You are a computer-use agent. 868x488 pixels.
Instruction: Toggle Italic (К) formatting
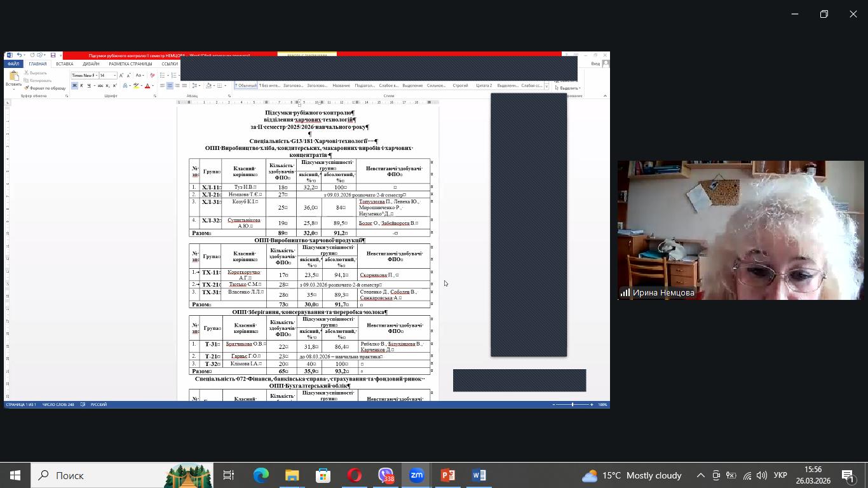pos(81,86)
